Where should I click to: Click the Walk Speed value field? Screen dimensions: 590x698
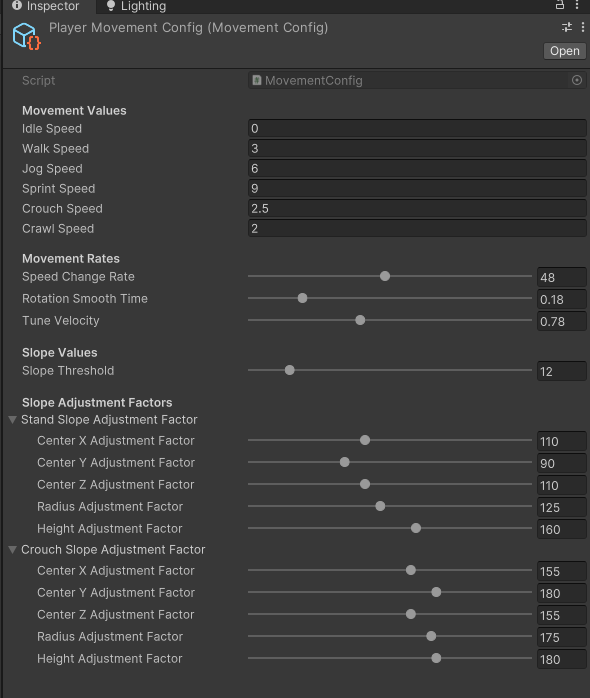pos(417,149)
